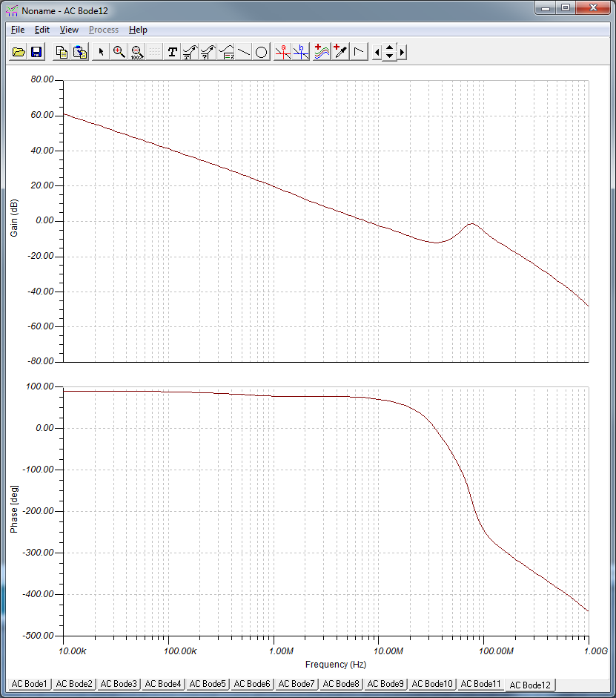Enable cursor a marker
Screen dimensions: 616x698
click(x=283, y=52)
